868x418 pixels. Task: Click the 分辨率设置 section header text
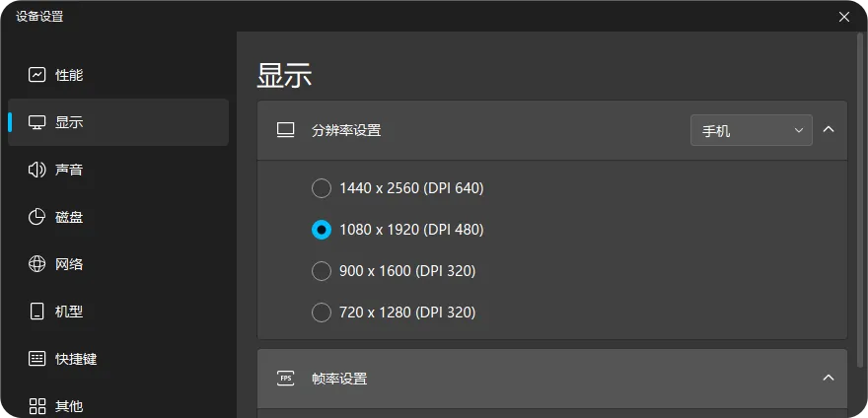[346, 130]
